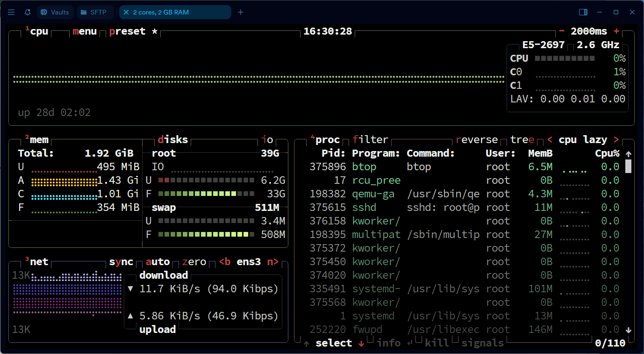Switch to next network interface with n>
The image size is (644, 354).
(x=272, y=262)
